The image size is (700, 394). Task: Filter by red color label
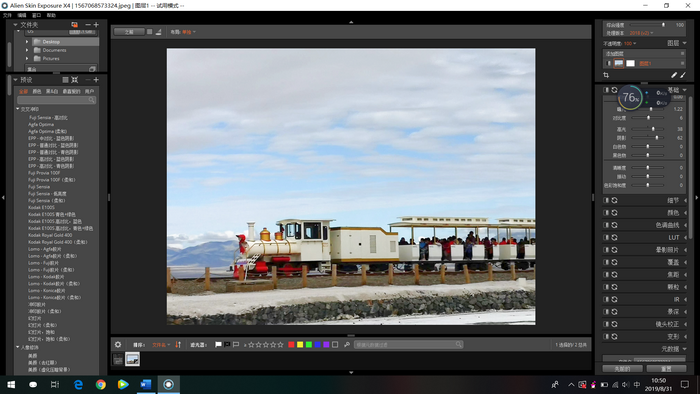point(291,344)
